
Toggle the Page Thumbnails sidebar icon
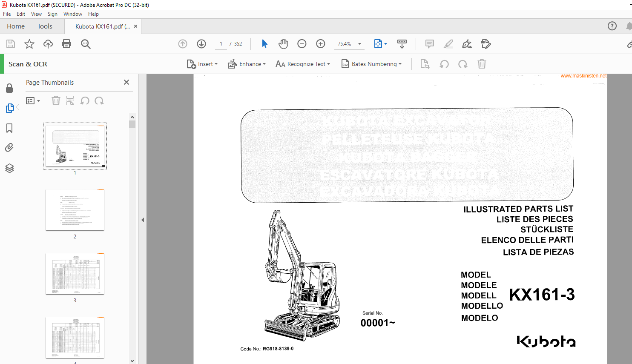click(x=10, y=108)
